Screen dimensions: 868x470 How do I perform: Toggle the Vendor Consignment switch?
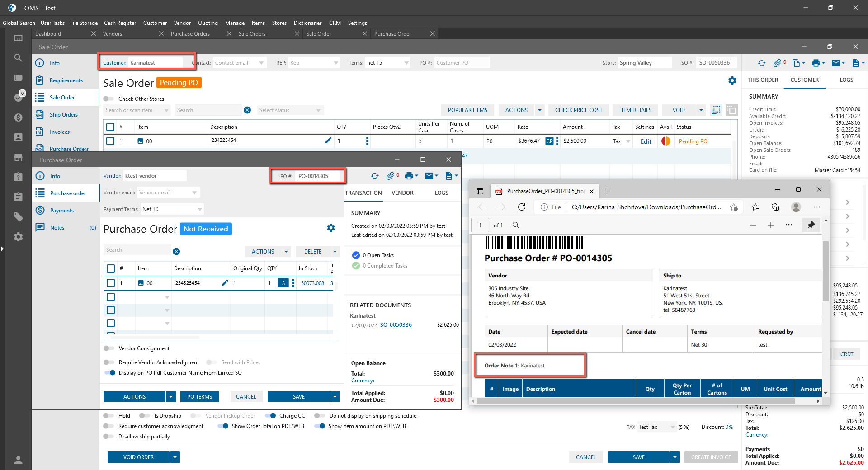[109, 348]
